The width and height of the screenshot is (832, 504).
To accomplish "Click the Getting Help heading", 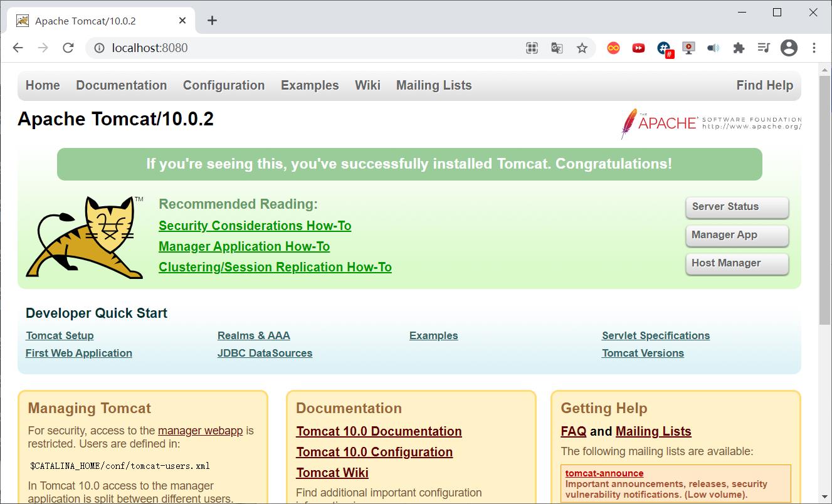I will click(x=604, y=409).
